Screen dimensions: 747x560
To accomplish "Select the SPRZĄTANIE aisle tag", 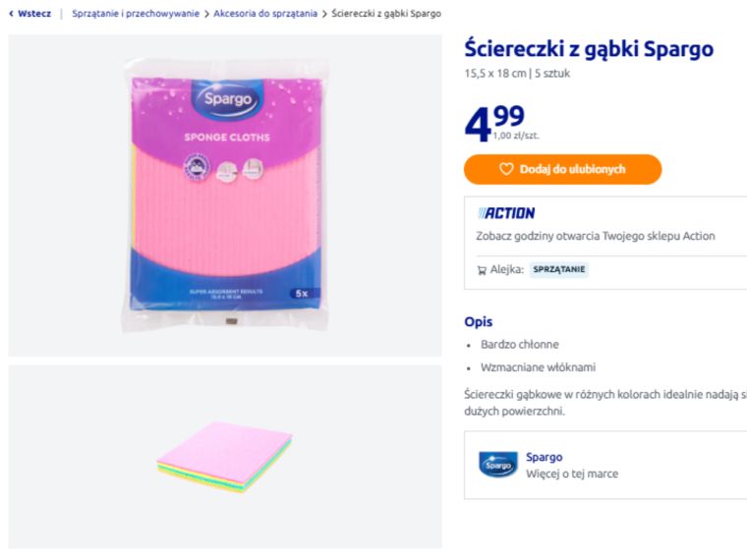I will point(559,269).
